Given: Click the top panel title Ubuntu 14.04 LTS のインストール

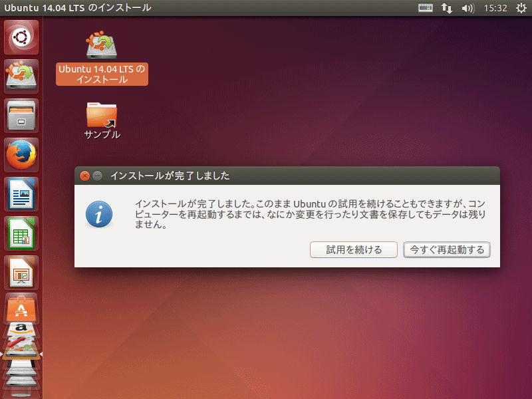Looking at the screenshot, I should pos(78,8).
